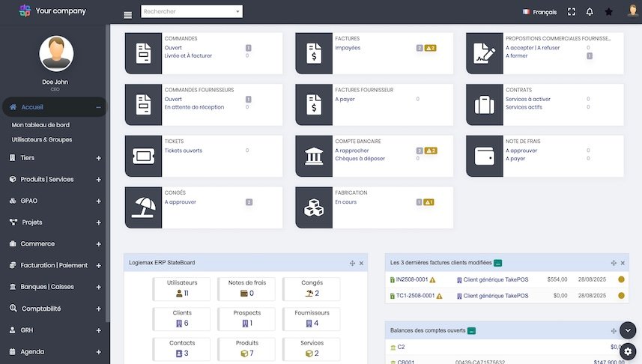The width and height of the screenshot is (642, 364).
Task: Open the Rechercher search dropdown
Action: click(x=192, y=12)
